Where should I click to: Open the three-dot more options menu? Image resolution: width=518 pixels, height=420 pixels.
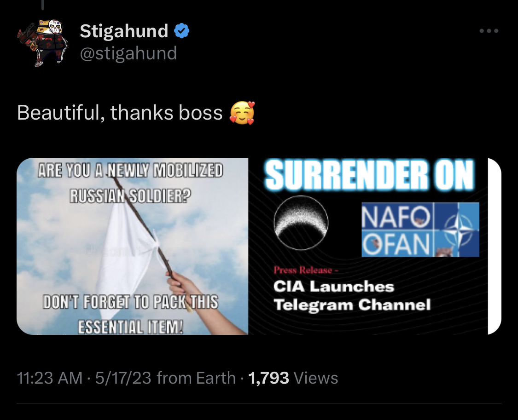tap(489, 31)
